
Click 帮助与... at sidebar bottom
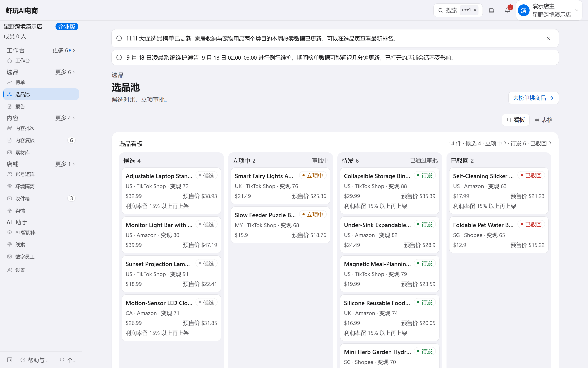pyautogui.click(x=35, y=360)
